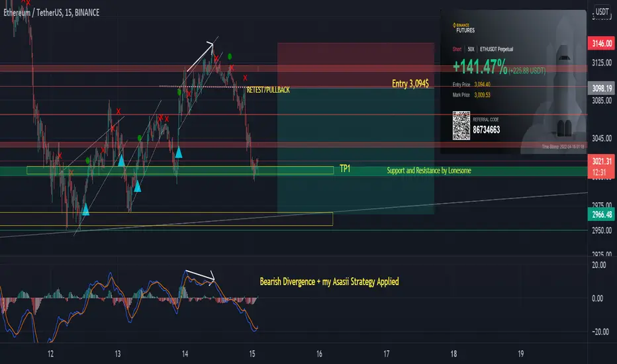Click the cyan up-arrow at lowest bottom
The image size is (617, 364).
[85, 209]
